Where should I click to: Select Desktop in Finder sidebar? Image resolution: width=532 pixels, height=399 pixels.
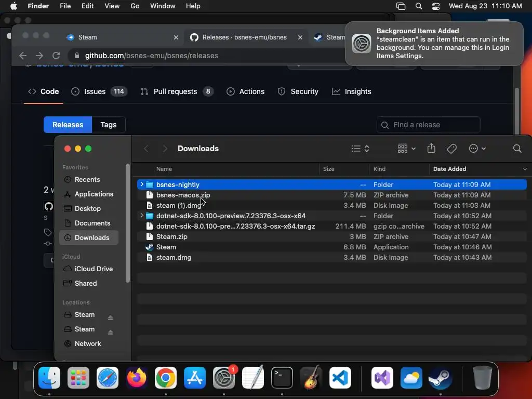click(x=89, y=209)
